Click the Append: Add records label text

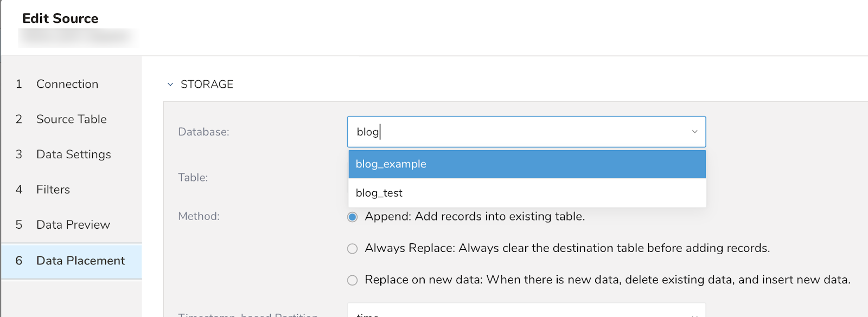point(475,217)
